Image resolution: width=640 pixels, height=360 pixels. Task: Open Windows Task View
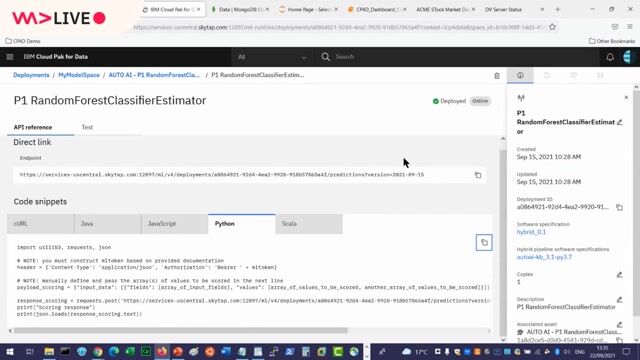coord(29,351)
